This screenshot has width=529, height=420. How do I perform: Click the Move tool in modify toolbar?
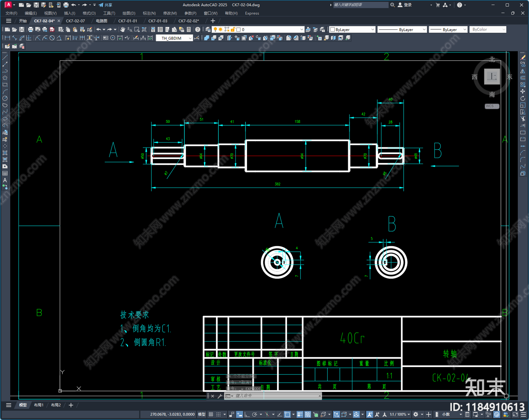pyautogui.click(x=523, y=91)
